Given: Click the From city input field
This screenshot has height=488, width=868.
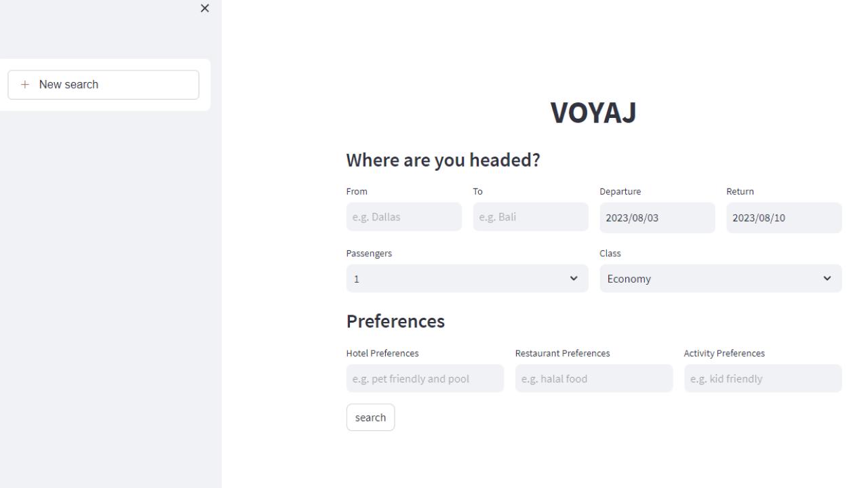Looking at the screenshot, I should tap(403, 217).
